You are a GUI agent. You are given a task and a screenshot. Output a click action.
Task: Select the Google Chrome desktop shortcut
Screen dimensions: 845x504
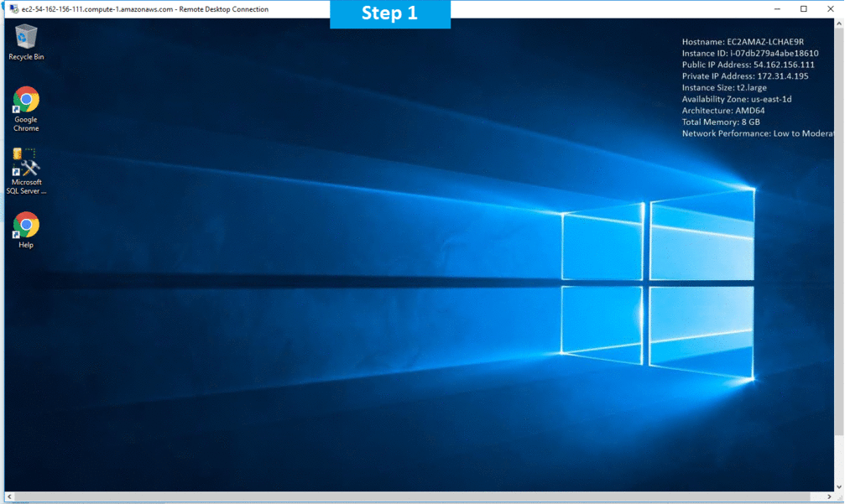click(26, 101)
